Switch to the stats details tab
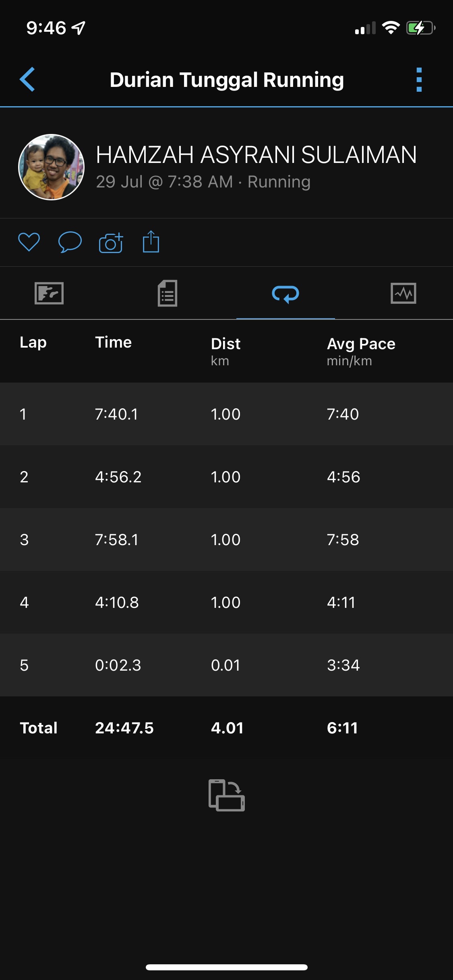453x980 pixels. (x=168, y=293)
